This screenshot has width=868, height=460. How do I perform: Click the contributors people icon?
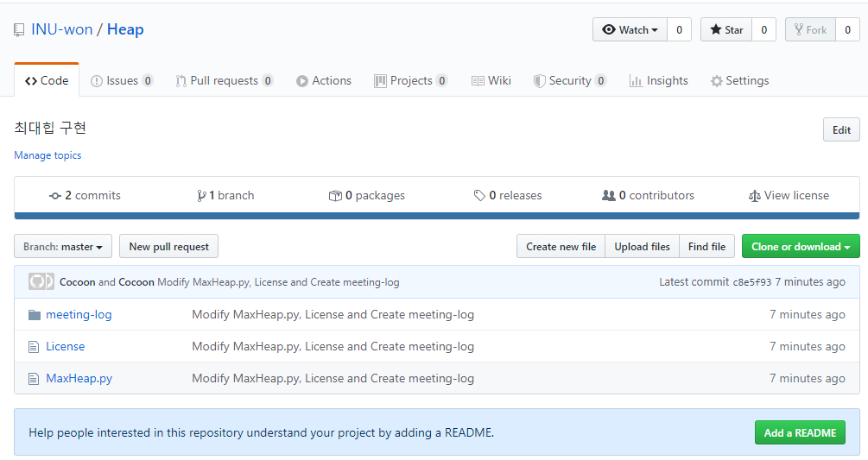point(608,196)
